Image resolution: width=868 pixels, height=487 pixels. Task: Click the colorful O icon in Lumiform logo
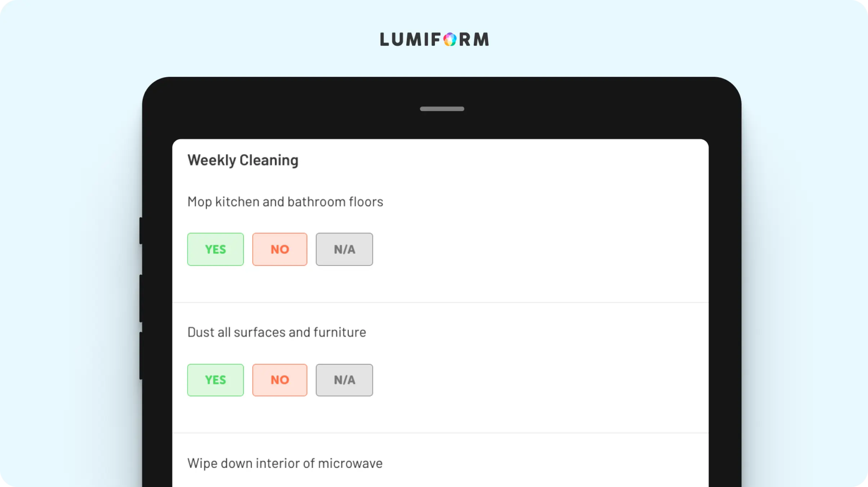pos(450,39)
